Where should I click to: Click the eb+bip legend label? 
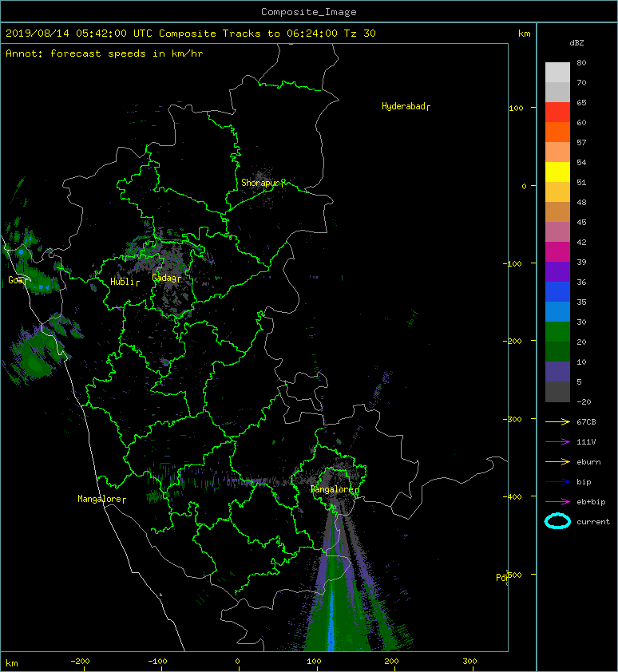(x=591, y=501)
